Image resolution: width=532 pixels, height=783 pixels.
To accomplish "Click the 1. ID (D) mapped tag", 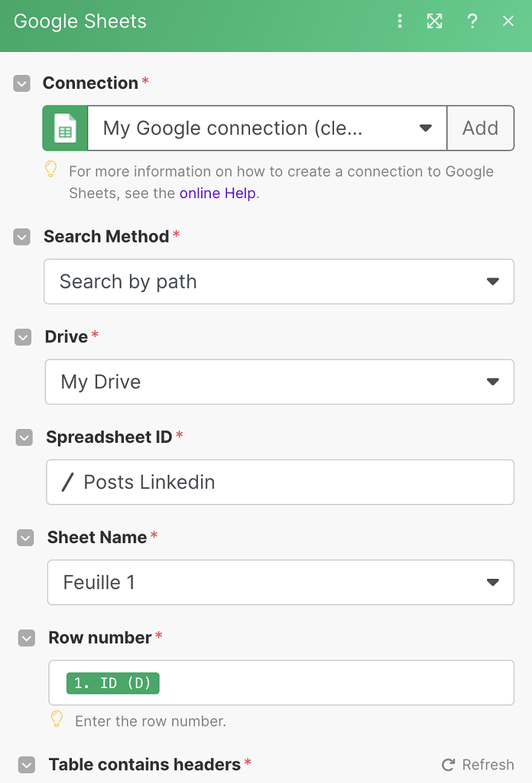I will [113, 683].
